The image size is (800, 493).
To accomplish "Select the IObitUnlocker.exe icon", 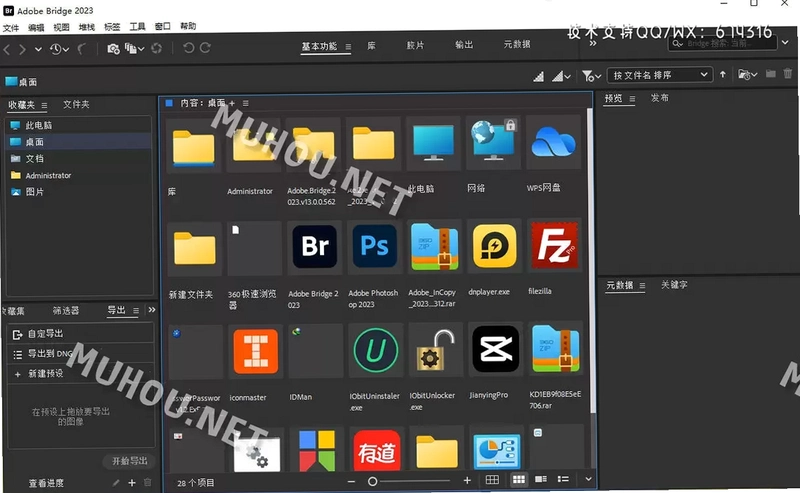I will pos(434,350).
